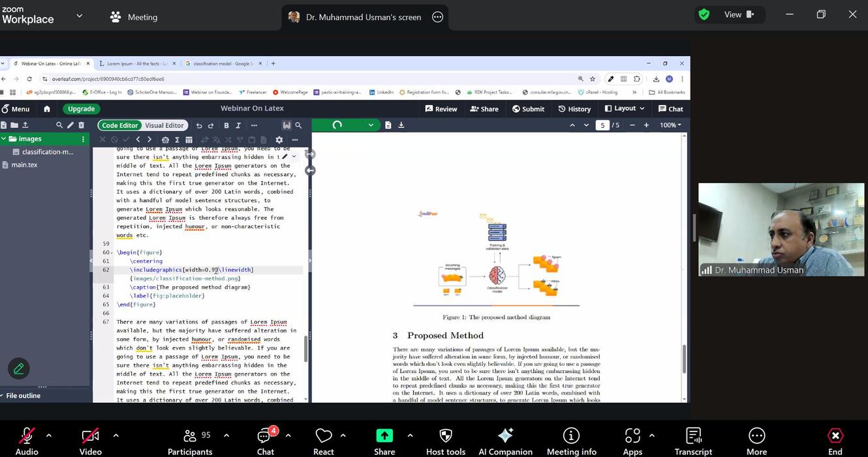Open Host tools shield icon
The image size is (868, 457).
click(x=446, y=441)
